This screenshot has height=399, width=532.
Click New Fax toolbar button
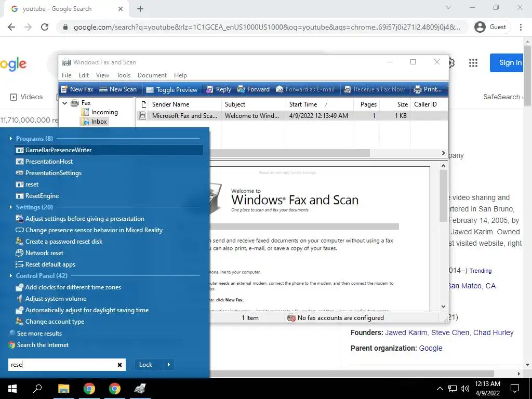77,89
